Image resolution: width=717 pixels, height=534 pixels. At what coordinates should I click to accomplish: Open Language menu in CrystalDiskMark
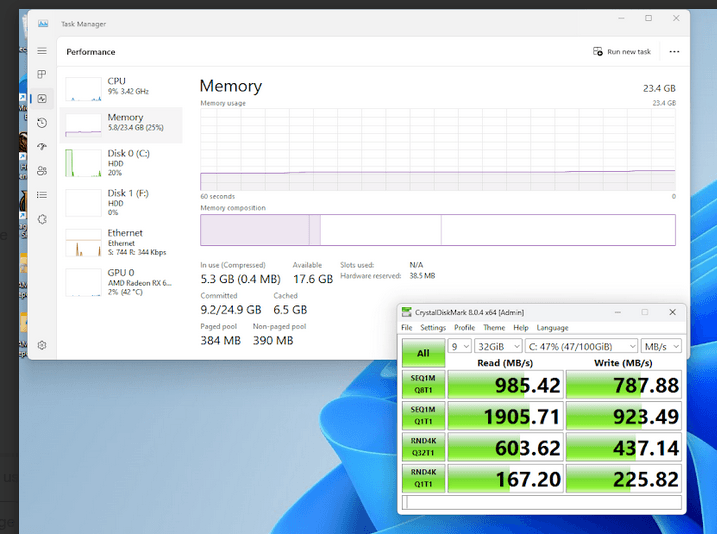(x=552, y=328)
